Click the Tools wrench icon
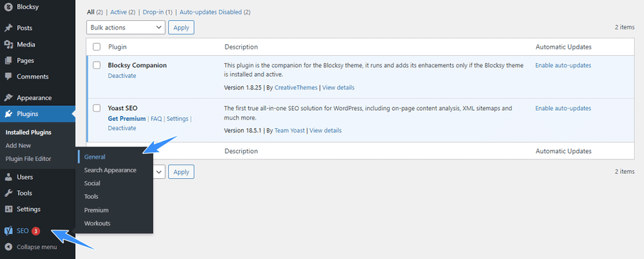644x259 pixels. pyautogui.click(x=8, y=193)
